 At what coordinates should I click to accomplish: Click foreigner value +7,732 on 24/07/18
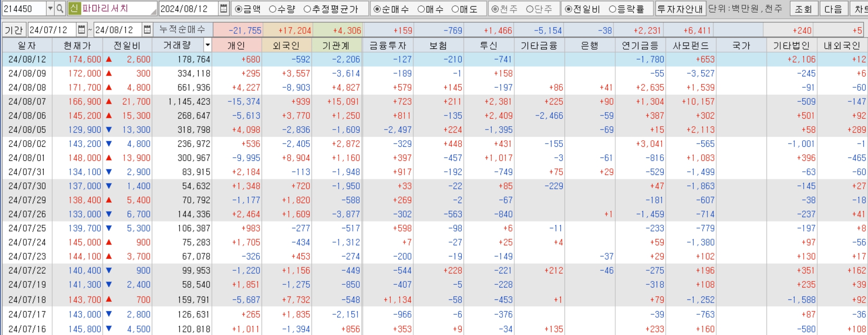tap(296, 299)
